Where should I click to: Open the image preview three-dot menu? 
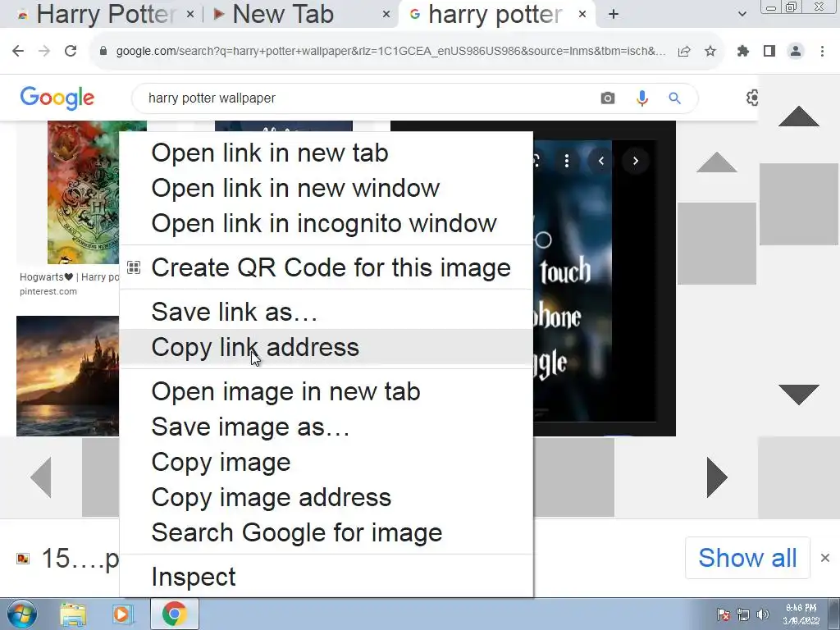click(567, 161)
